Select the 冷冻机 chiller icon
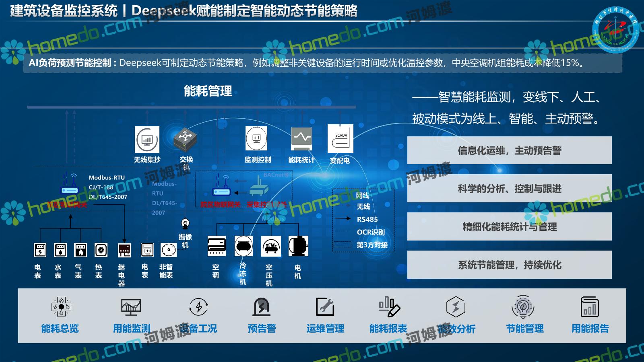Screen dimensions: 644x362 pos(244,246)
